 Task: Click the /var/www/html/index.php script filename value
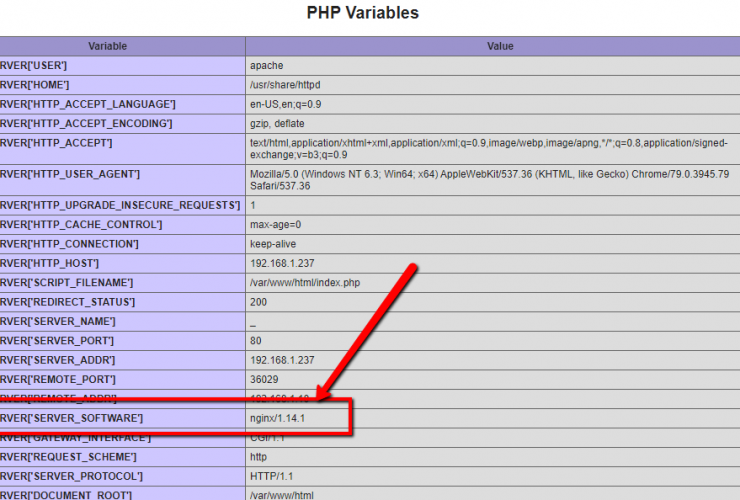tap(305, 283)
